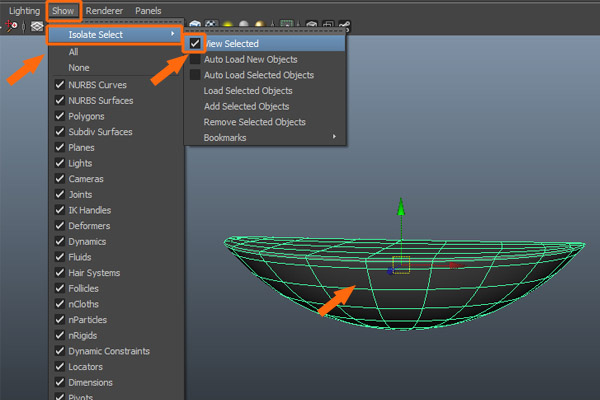
Task: Click the checkered textured display icon
Action: click(212, 25)
